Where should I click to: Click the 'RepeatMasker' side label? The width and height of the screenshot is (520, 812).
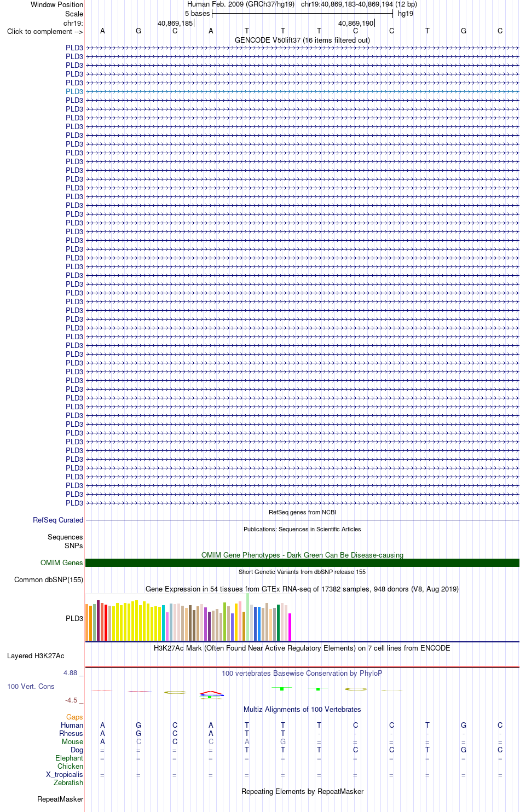(x=60, y=799)
